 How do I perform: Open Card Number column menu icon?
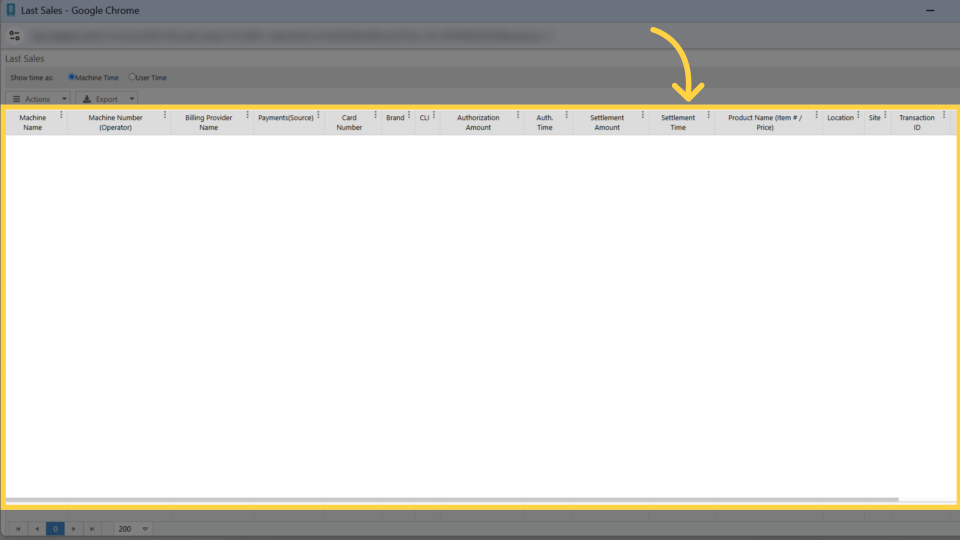[375, 115]
